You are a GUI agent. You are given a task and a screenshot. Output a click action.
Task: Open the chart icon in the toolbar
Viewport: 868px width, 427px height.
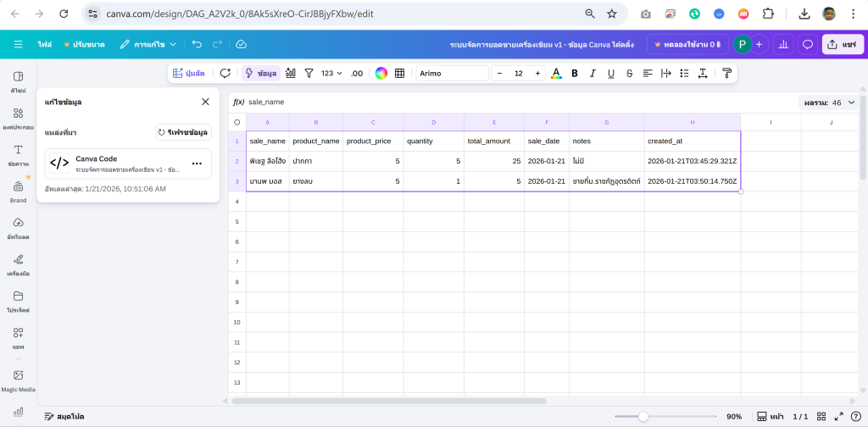tap(291, 74)
